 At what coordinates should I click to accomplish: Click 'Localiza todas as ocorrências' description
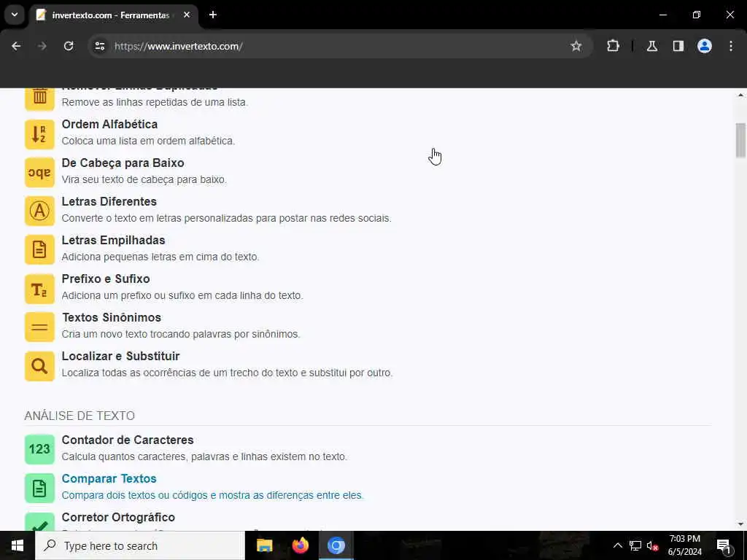click(227, 373)
